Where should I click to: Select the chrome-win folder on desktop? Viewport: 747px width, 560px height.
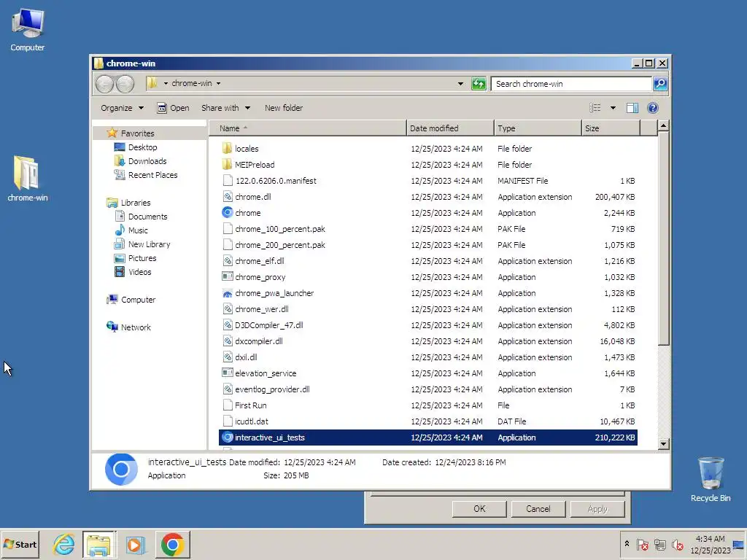pos(27,179)
